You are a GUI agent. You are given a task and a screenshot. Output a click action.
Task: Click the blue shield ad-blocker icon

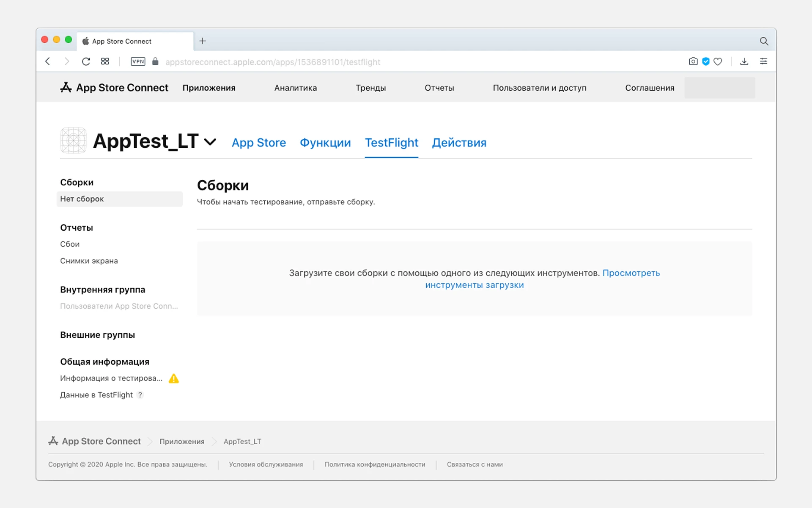coord(705,61)
